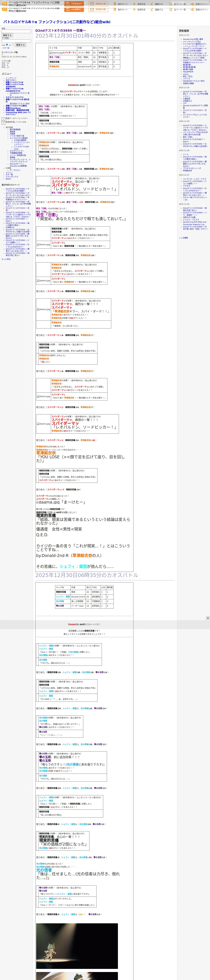210x980 pixels.
Task: Open 直轄バトルロイヤル(無印) menu link
Action: (16, 106)
